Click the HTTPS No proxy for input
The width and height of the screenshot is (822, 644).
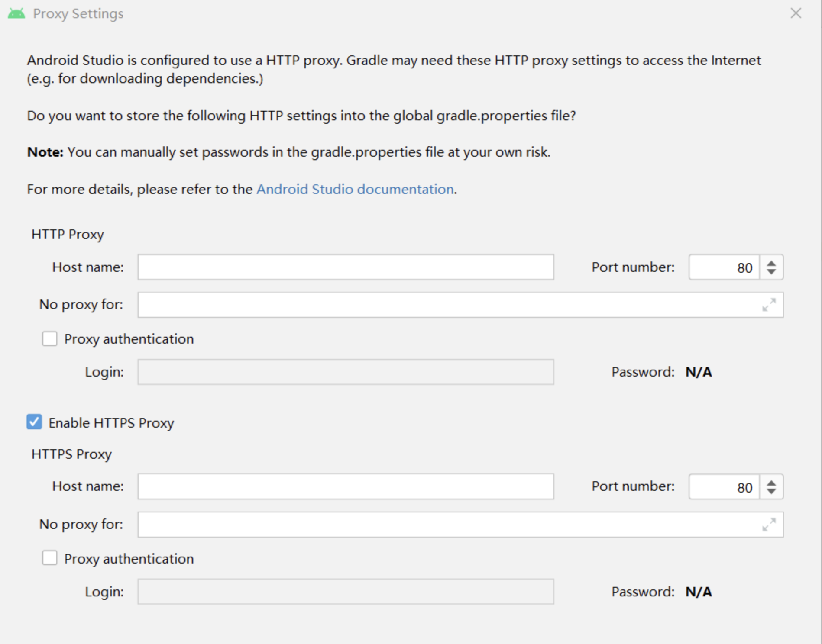tap(446, 525)
